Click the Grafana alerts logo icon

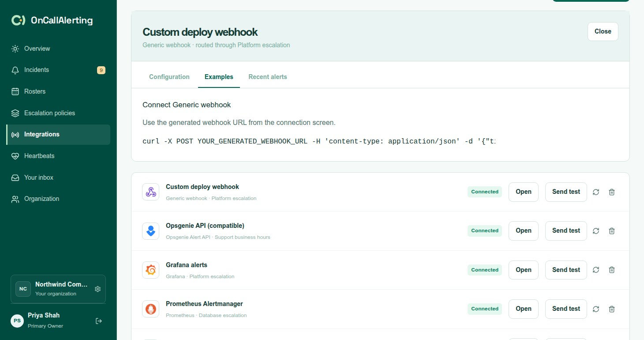pos(150,270)
